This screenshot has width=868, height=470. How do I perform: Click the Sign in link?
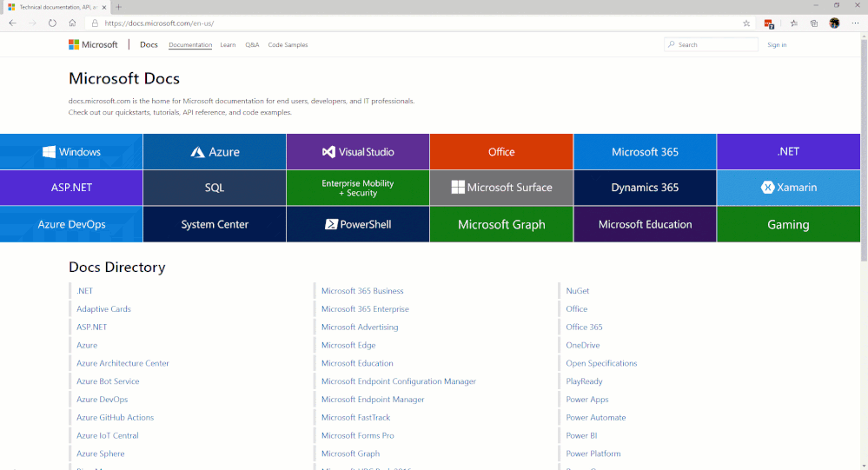[777, 45]
